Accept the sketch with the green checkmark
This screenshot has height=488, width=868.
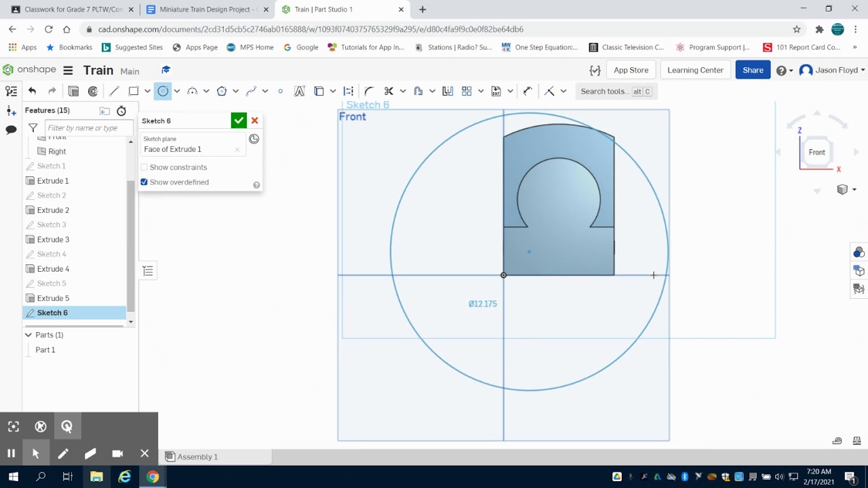click(x=239, y=121)
